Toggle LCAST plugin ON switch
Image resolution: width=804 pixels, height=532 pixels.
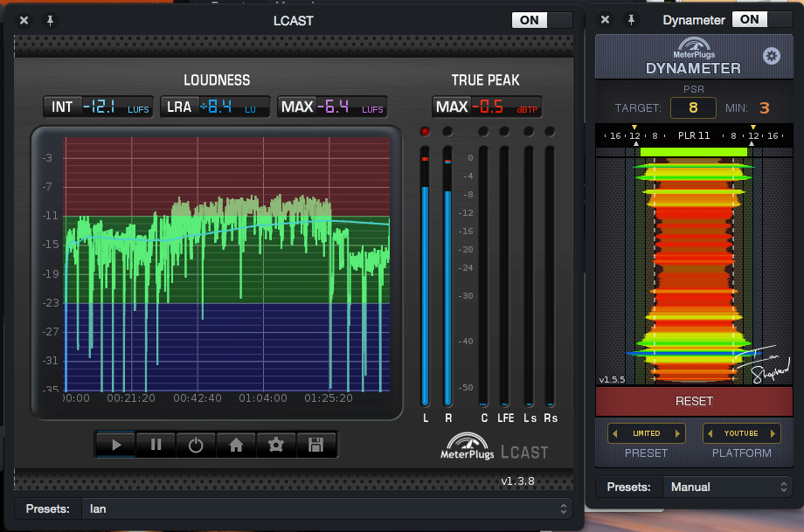[542, 20]
